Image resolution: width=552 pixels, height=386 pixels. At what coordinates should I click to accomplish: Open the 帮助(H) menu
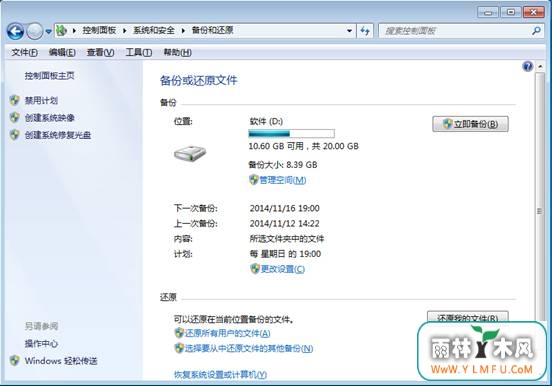click(x=177, y=52)
